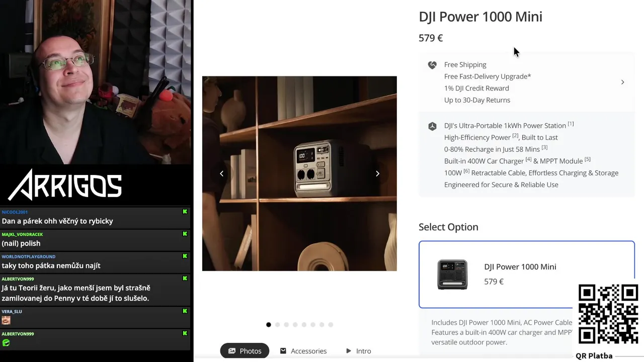Click the Kick badge beside WORLDNOTPLAYGROUND
The image size is (644, 362).
tap(185, 256)
